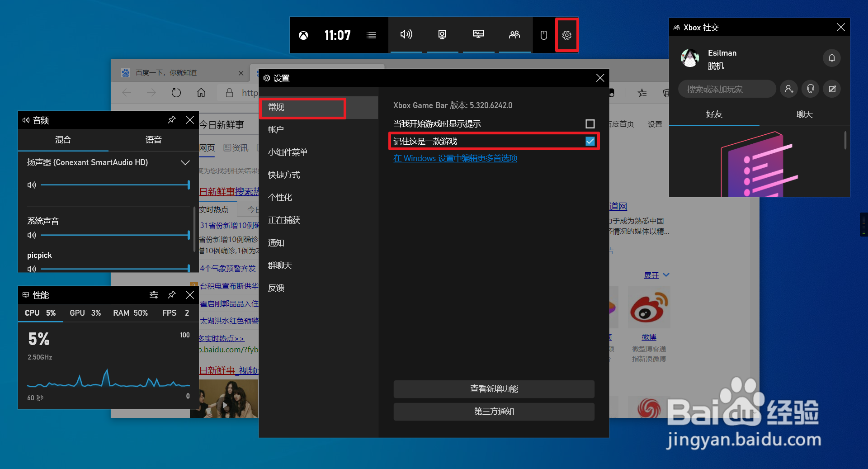
Task: Click the compose message icon
Action: (832, 89)
